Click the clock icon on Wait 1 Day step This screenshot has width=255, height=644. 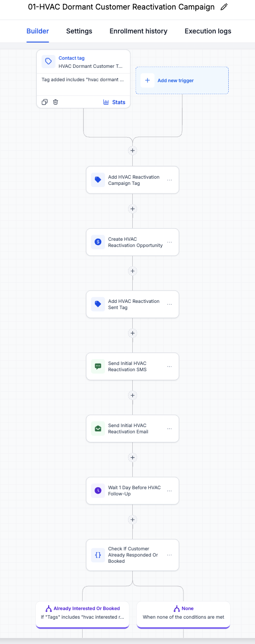coord(98,491)
